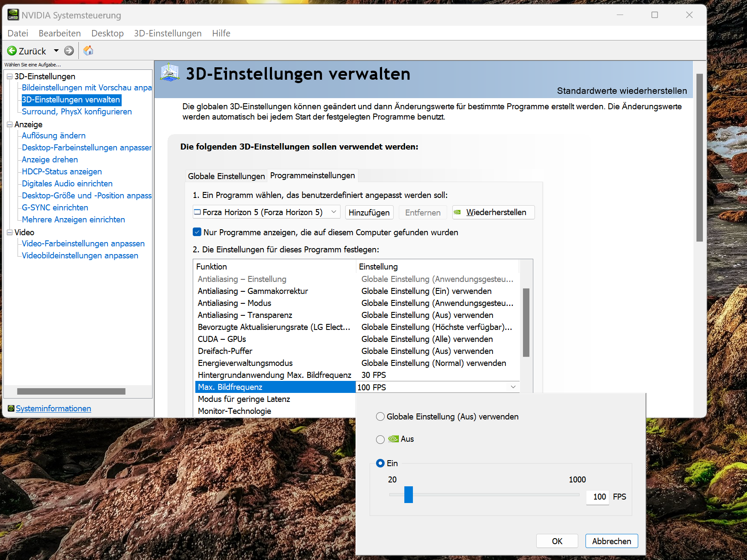
Task: Select 'Monitor-Technologie' setting row
Action: (275, 411)
